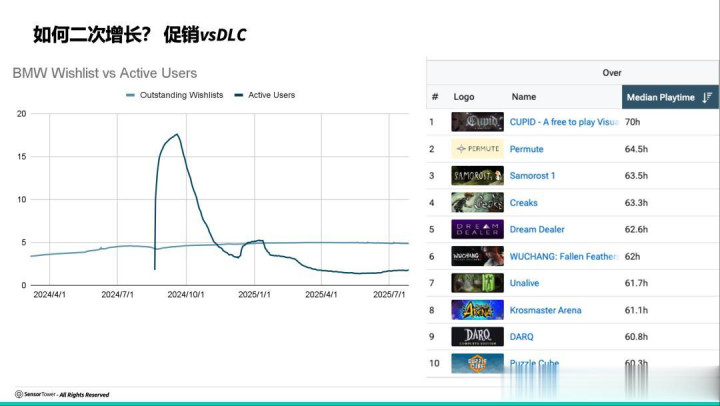Screen dimensions: 720x406
Task: Click the 2025/4/1 x-axis label
Action: tap(321, 294)
